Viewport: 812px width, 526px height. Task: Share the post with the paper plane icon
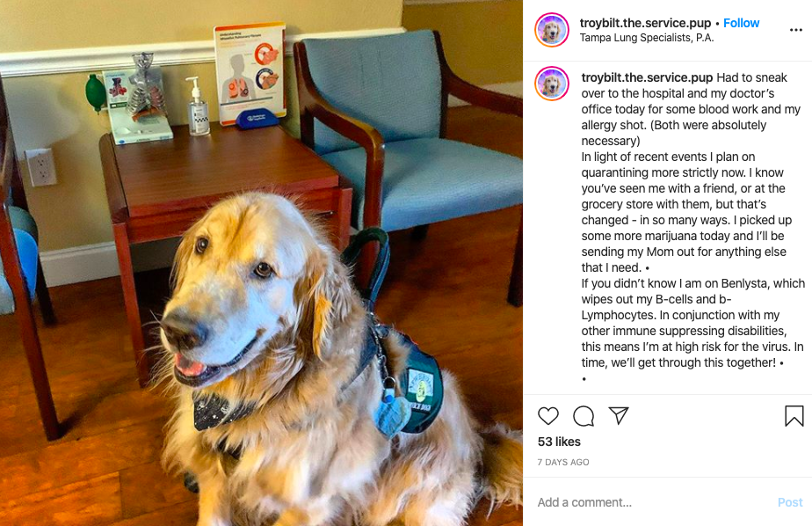(x=619, y=415)
